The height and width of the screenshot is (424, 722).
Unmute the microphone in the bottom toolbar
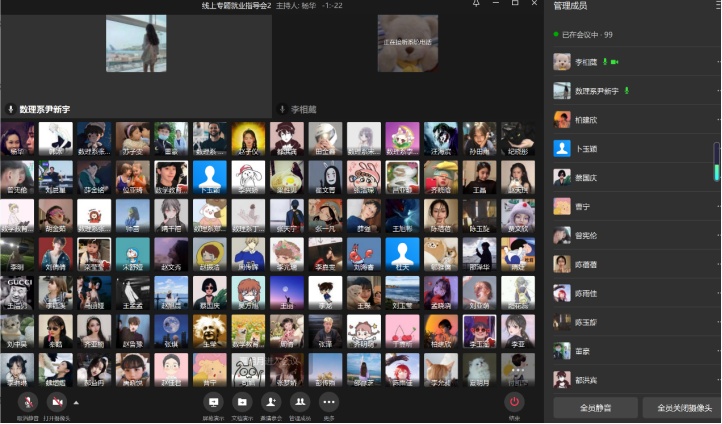tap(28, 401)
